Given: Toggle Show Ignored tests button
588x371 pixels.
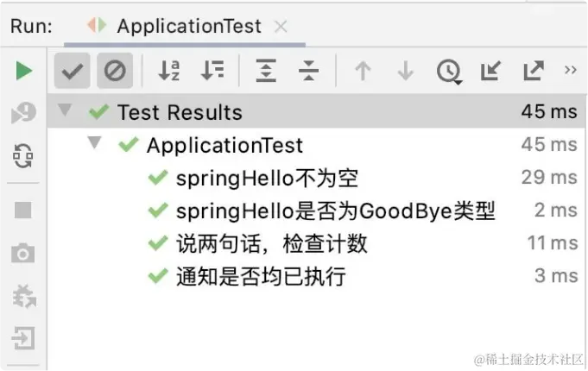Looking at the screenshot, I should coord(114,72).
